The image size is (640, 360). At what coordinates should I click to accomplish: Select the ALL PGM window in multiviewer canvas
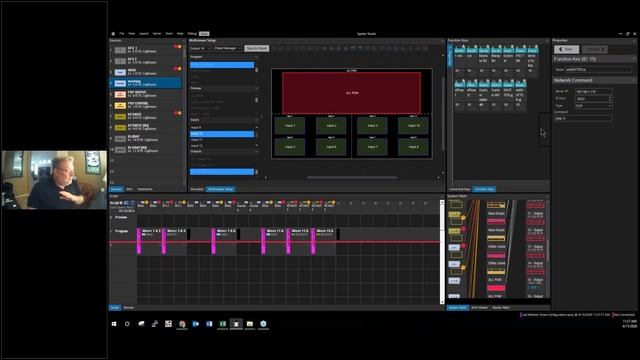point(351,93)
